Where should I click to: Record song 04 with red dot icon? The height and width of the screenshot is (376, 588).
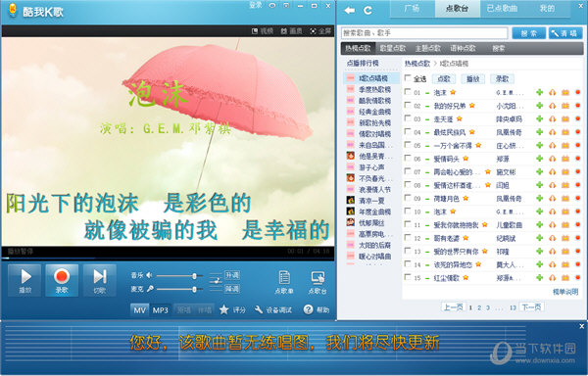(578, 132)
